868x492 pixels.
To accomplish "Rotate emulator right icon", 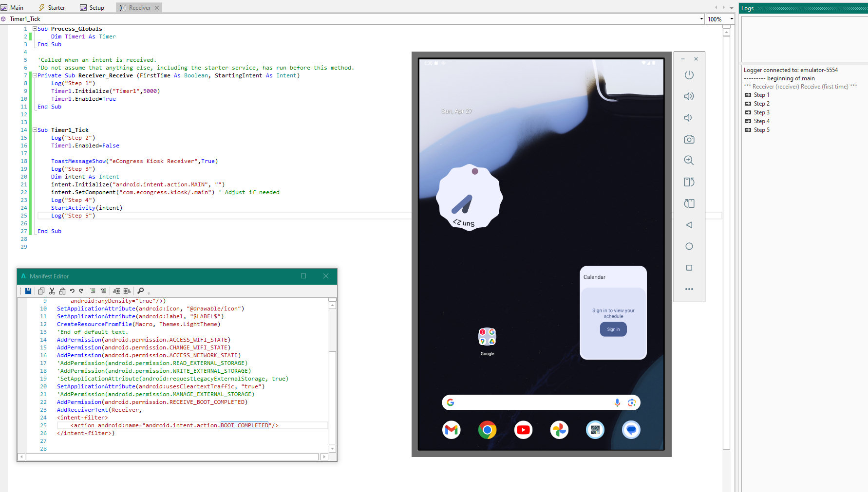I will click(689, 203).
